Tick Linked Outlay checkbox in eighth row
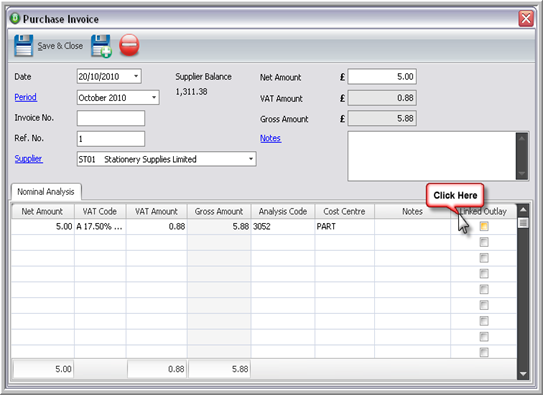 click(x=484, y=336)
